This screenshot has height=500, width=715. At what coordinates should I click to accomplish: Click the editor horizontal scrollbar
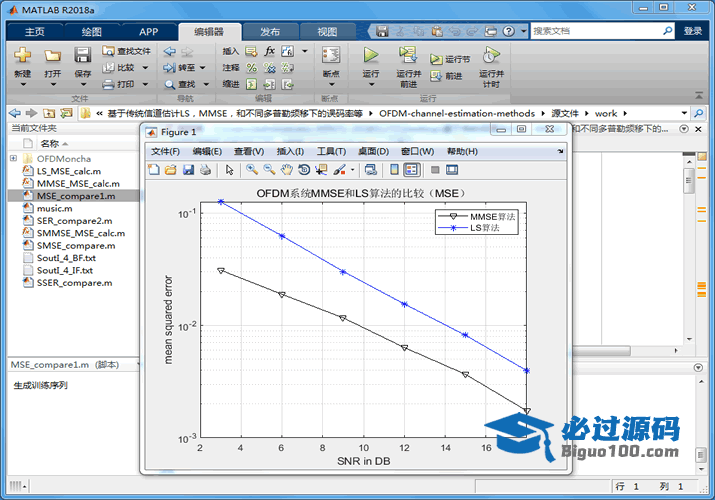pos(602,351)
